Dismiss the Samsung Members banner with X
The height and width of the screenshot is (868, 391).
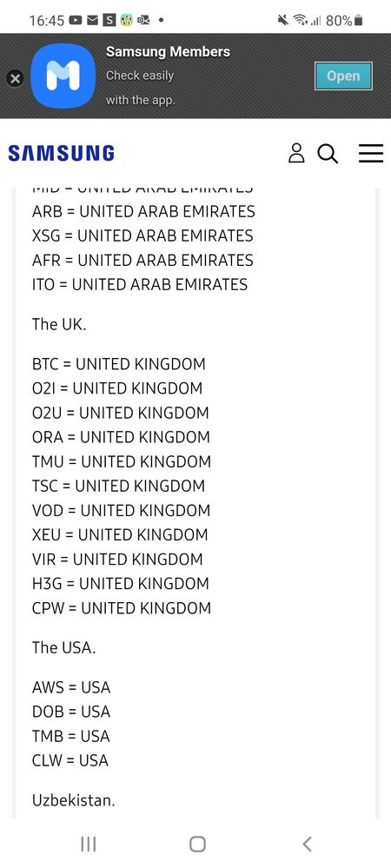15,78
